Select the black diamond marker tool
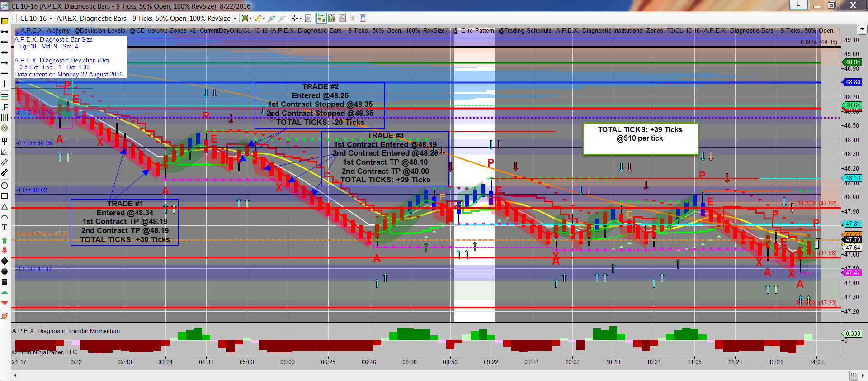Viewport: 868px width, 381px height. [5, 261]
